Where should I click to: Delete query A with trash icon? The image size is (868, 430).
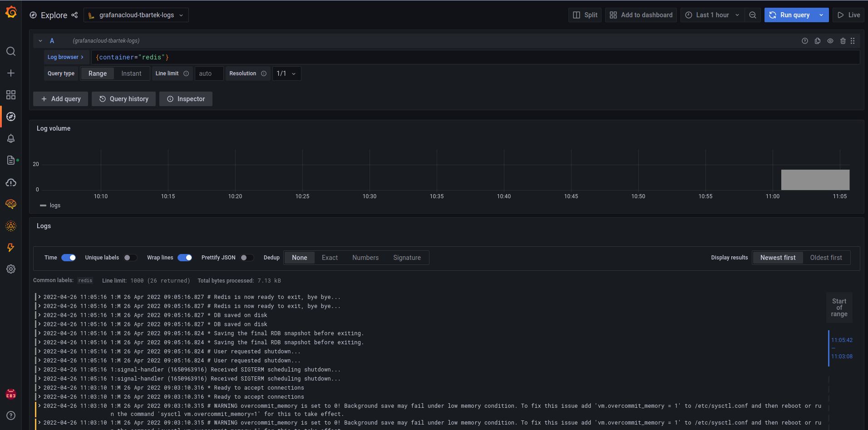click(843, 41)
